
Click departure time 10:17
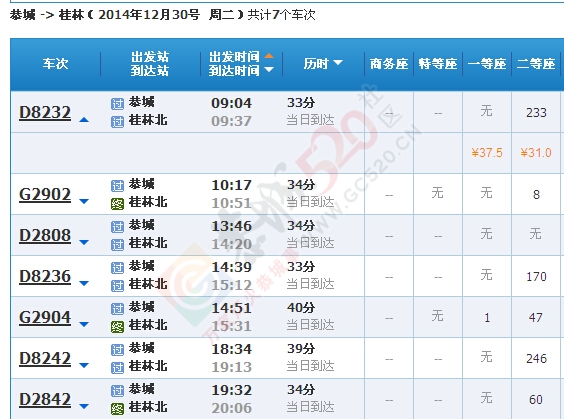[x=231, y=185]
